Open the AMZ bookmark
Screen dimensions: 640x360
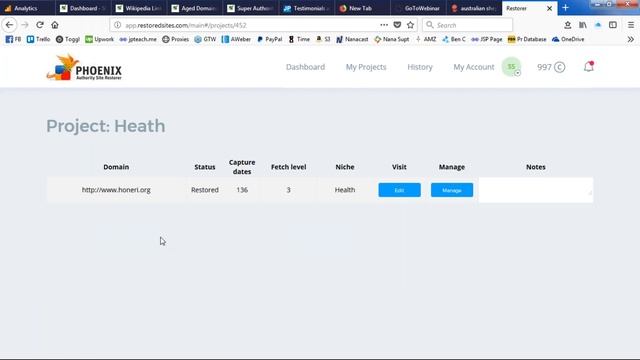click(x=426, y=39)
